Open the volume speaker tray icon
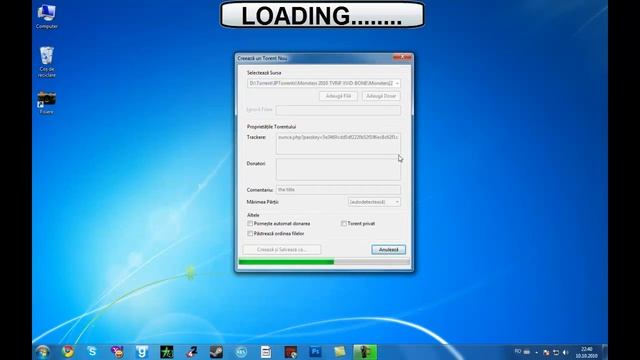This screenshot has width=640, height=360. (566, 352)
